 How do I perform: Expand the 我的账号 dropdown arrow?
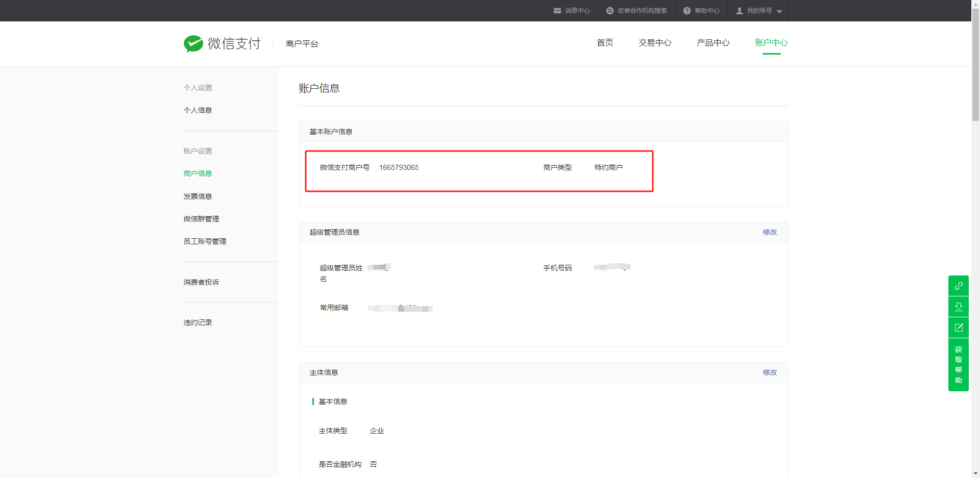click(779, 11)
